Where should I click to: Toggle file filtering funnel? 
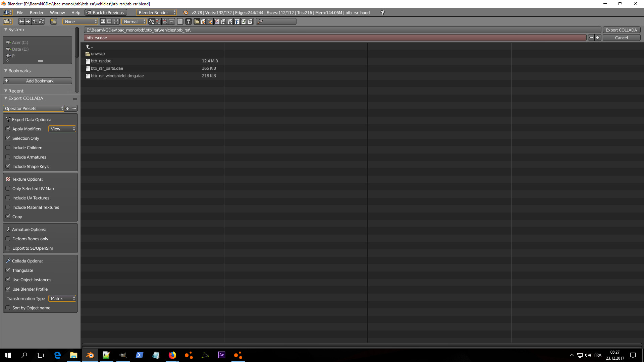189,21
